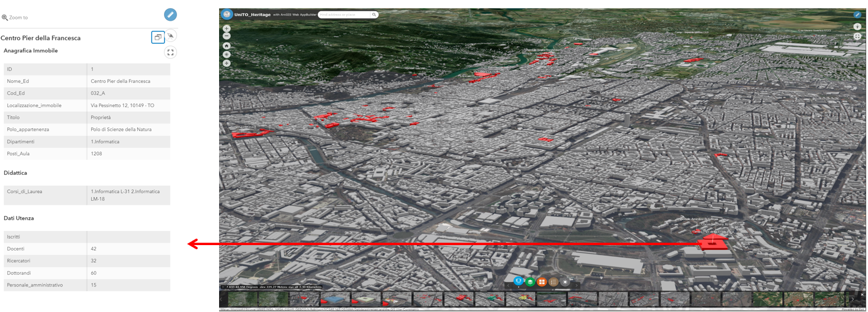The image size is (868, 312).
Task: Open the orange Basemap Gallery widget
Action: click(x=542, y=282)
